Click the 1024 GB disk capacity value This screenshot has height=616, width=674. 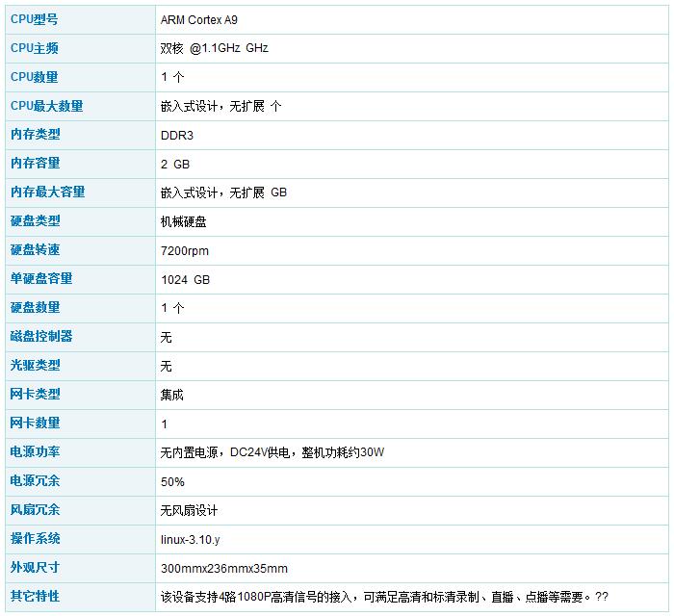(185, 280)
